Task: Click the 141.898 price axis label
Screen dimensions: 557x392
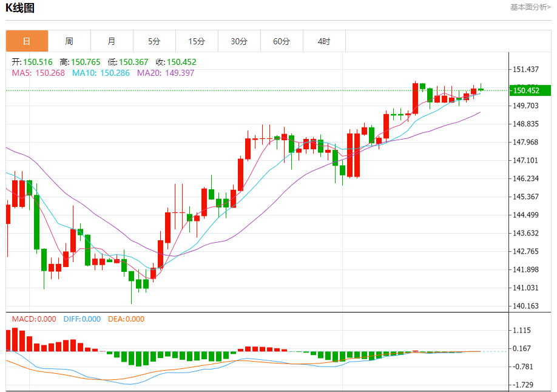Action: click(525, 269)
